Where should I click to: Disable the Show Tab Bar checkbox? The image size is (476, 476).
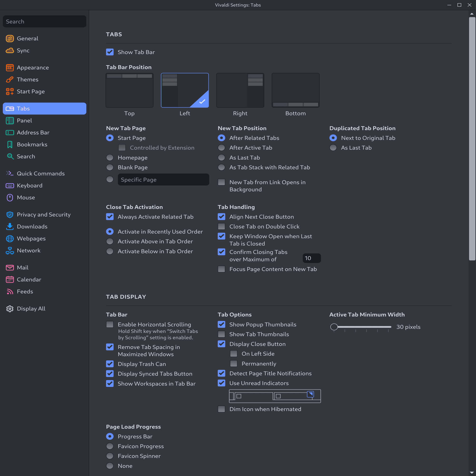pos(110,52)
